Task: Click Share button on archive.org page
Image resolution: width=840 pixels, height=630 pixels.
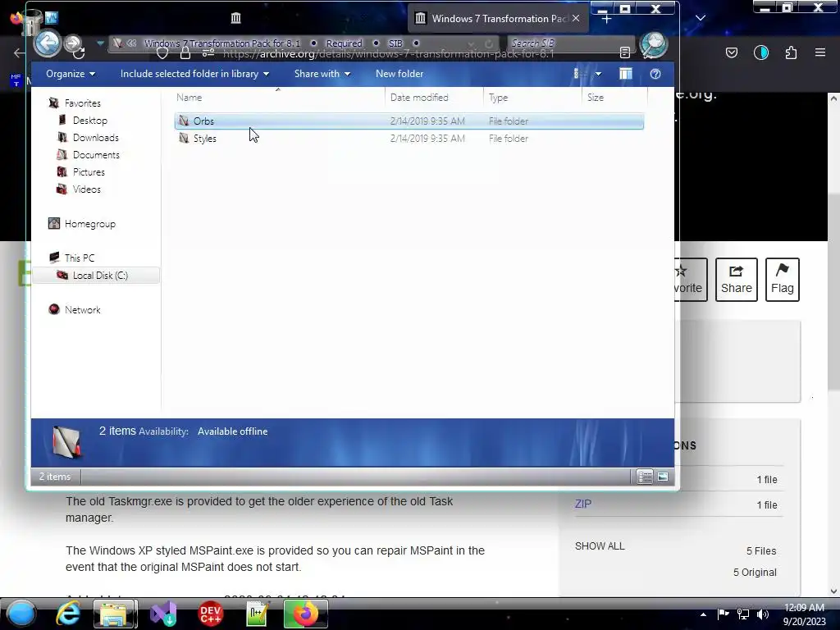Action: [x=736, y=280]
